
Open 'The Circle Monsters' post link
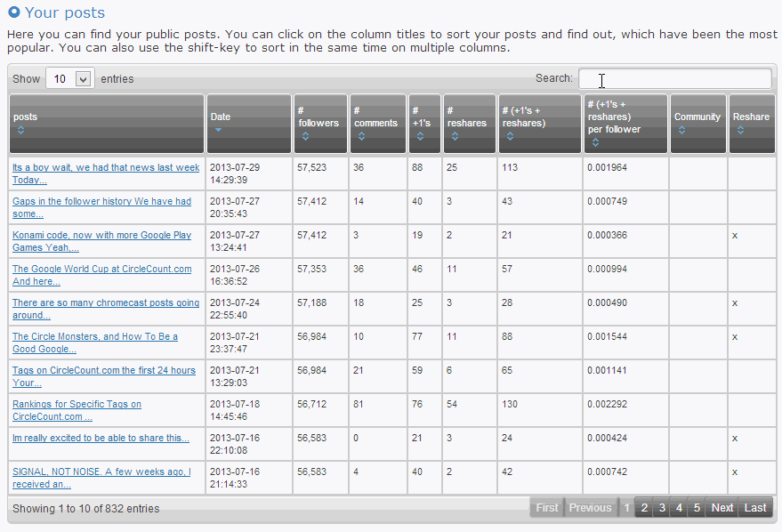95,343
